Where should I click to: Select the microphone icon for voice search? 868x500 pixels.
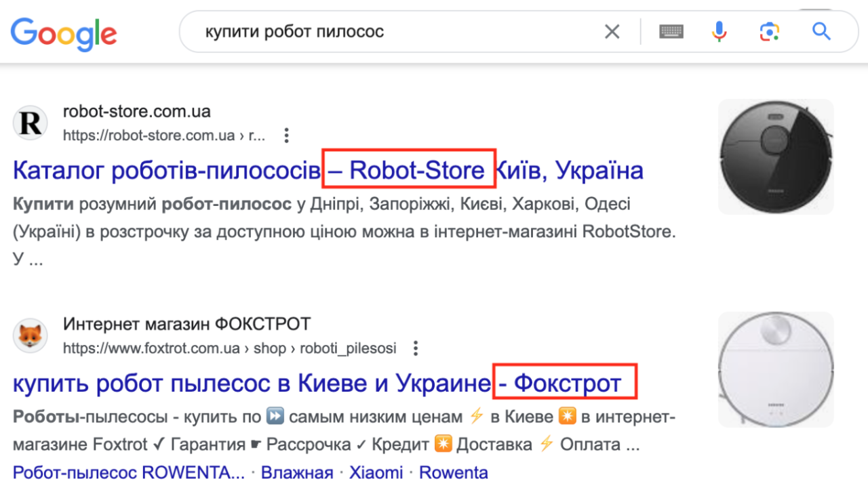point(719,31)
